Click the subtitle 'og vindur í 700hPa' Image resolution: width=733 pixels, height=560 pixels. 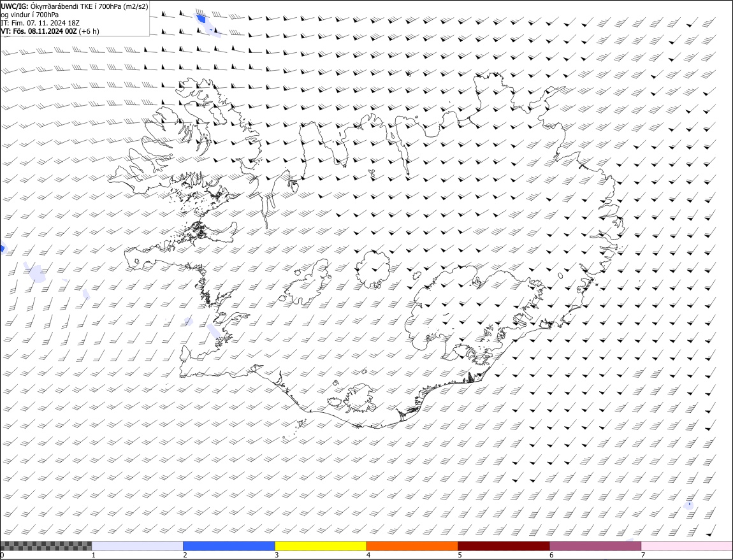point(29,15)
